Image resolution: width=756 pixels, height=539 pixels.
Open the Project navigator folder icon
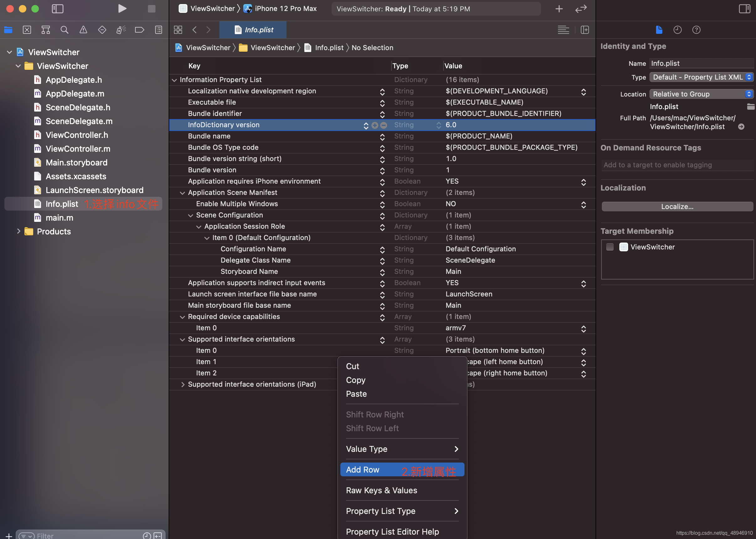coord(8,30)
